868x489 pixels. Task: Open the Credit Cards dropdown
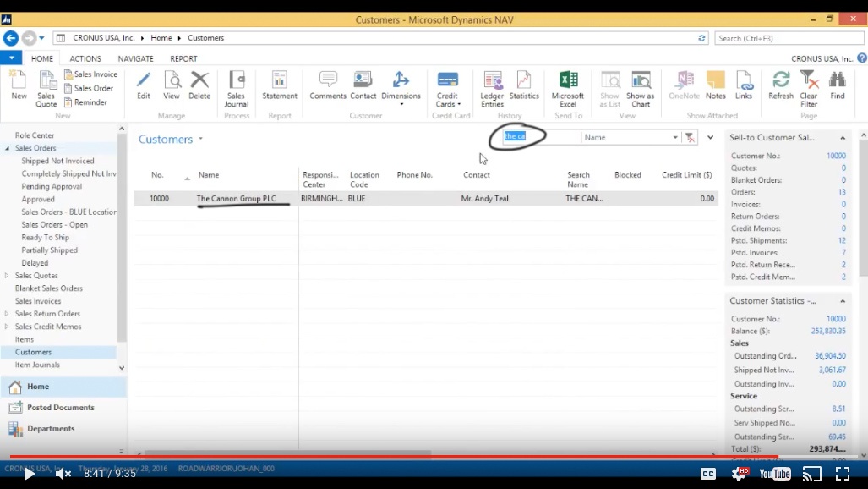pos(447,89)
